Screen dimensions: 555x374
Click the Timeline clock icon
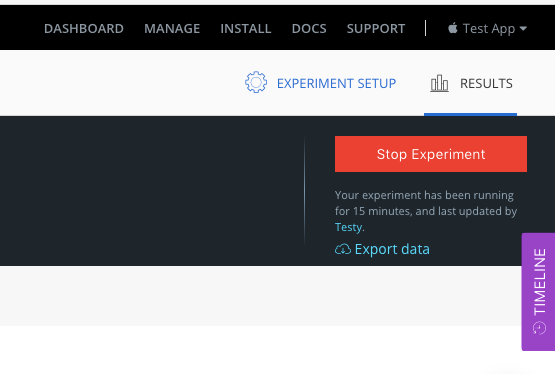click(x=539, y=328)
